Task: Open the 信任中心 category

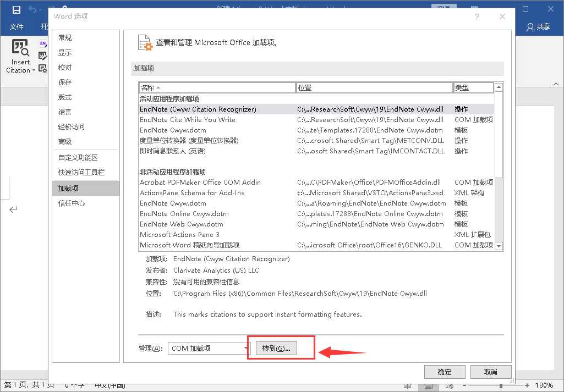Action: click(x=86, y=203)
